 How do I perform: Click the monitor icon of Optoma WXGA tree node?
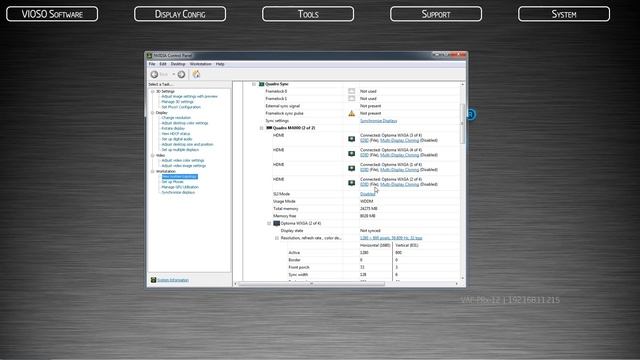[x=276, y=224]
